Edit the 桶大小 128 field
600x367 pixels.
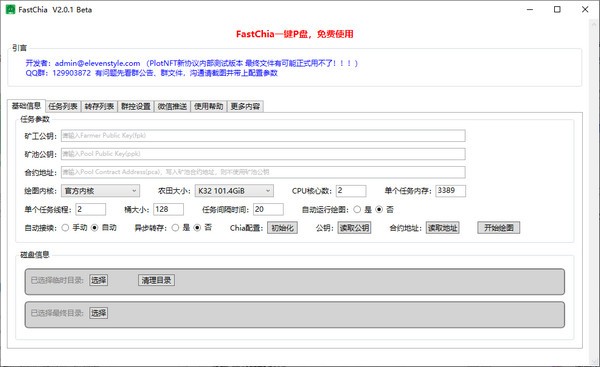(169, 209)
